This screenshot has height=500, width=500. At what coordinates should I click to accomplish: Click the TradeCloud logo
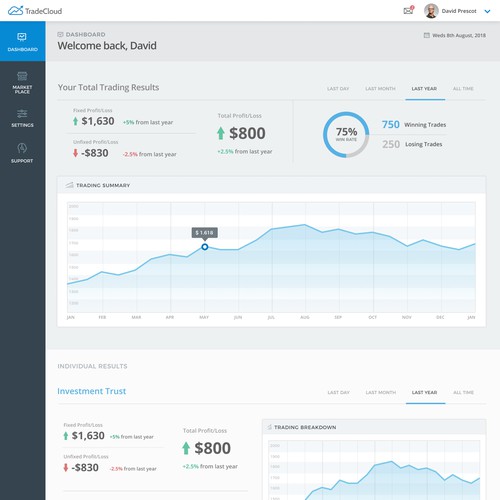tap(35, 11)
